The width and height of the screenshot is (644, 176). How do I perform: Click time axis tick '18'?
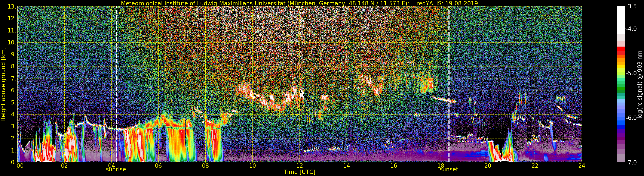tap(441, 166)
